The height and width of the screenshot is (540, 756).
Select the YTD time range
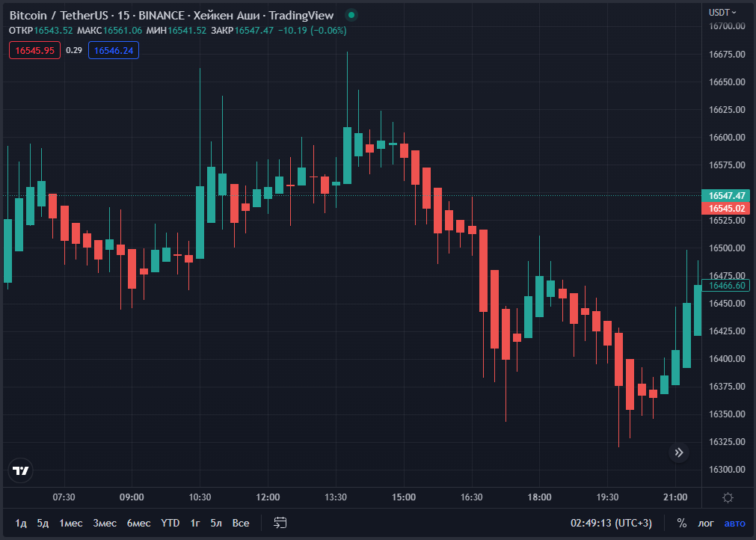click(x=170, y=523)
